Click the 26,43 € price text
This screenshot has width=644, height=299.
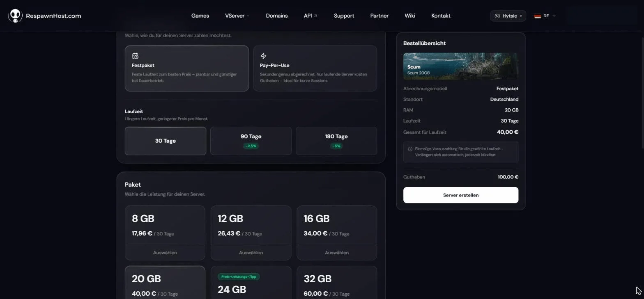tap(229, 233)
